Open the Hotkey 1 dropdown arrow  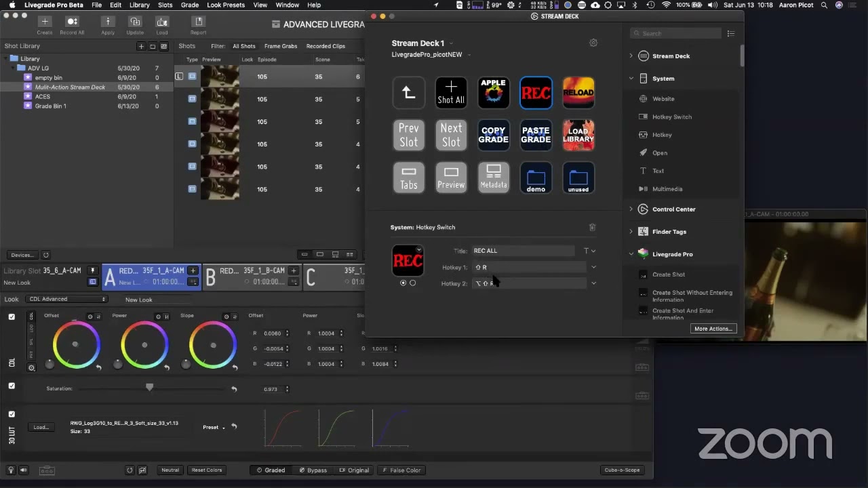[x=593, y=267]
